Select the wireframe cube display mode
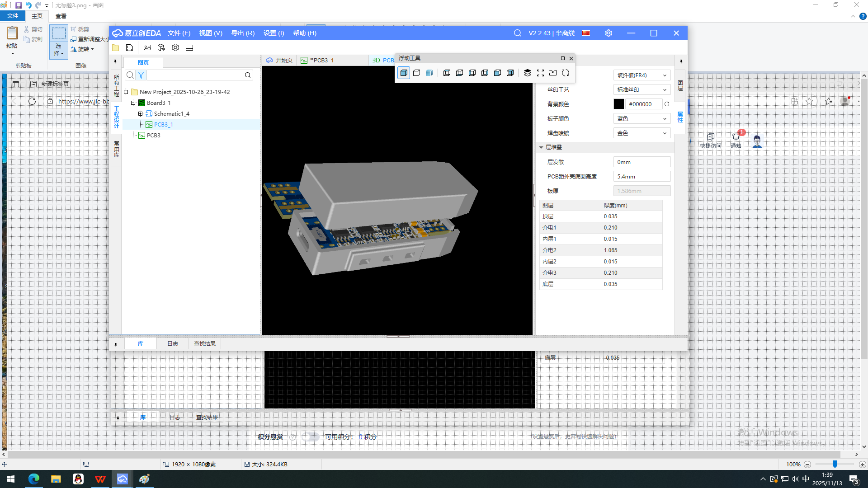868x488 pixels. pos(416,73)
